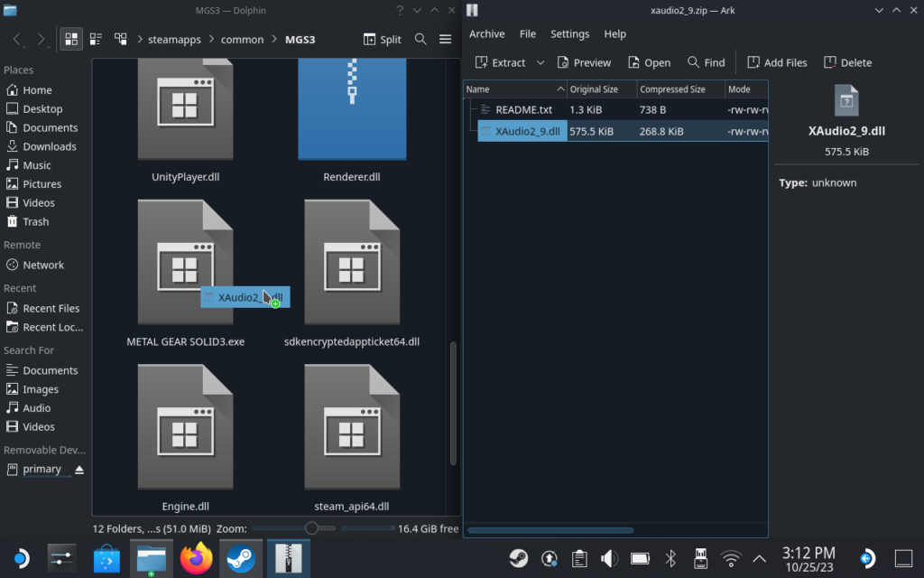Viewport: 924px width, 578px height.
Task: Click steamapps breadcrumb in path bar
Action: point(174,40)
